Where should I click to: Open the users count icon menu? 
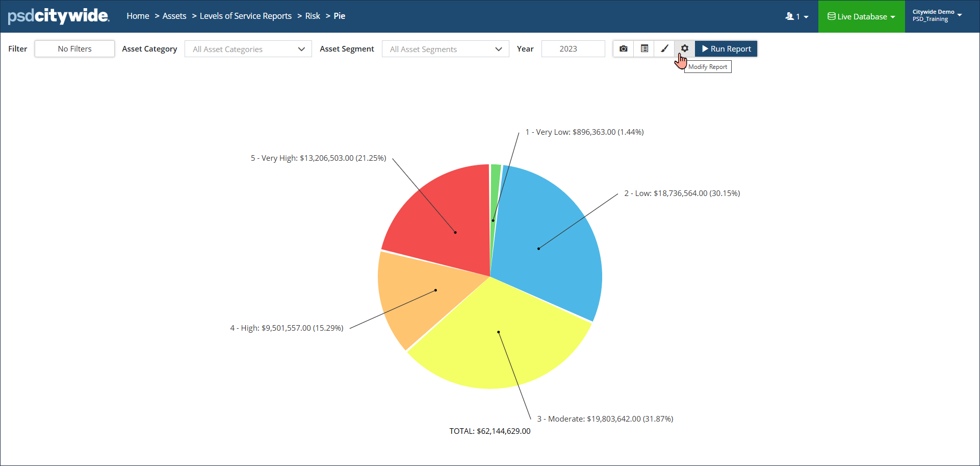tap(797, 16)
